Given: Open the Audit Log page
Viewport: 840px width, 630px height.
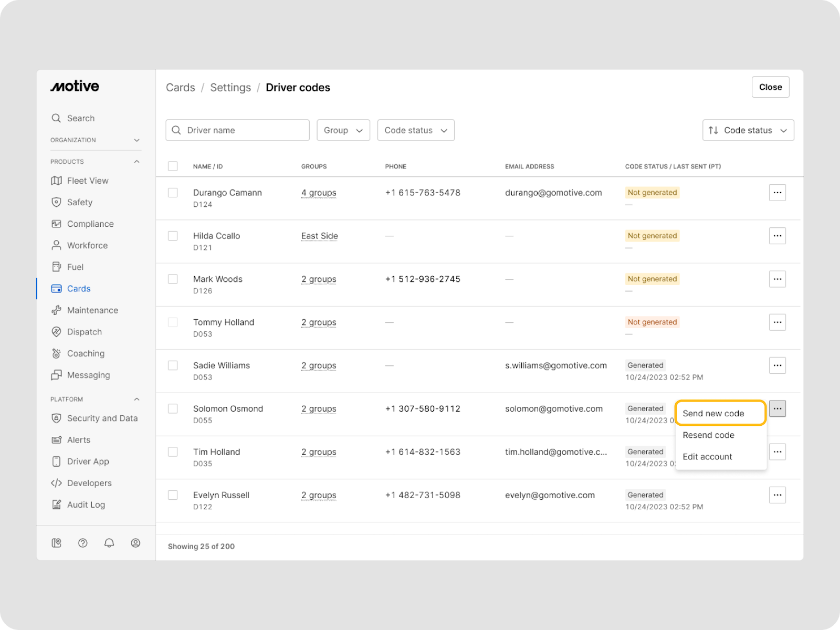Looking at the screenshot, I should tap(86, 505).
